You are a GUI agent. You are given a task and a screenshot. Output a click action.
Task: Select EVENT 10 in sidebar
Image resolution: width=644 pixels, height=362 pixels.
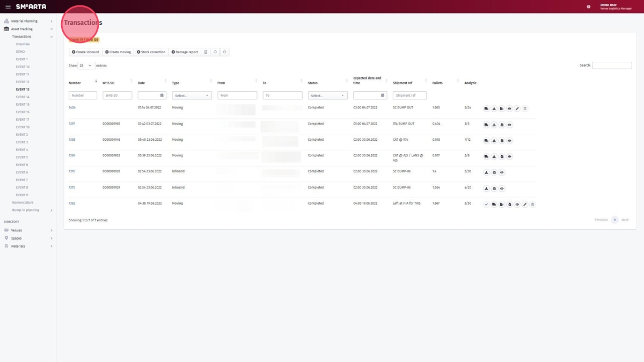(23, 67)
